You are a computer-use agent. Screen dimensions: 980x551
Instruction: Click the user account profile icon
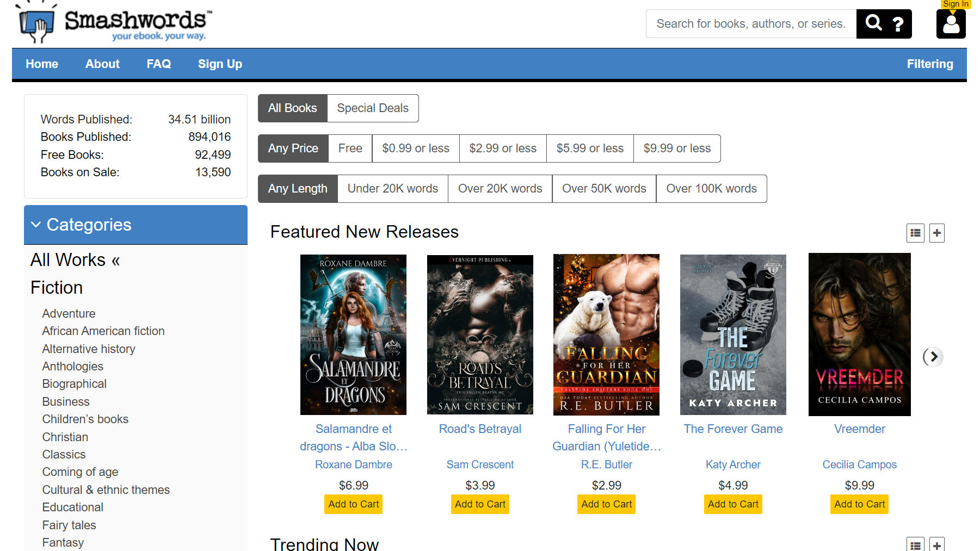pos(951,24)
